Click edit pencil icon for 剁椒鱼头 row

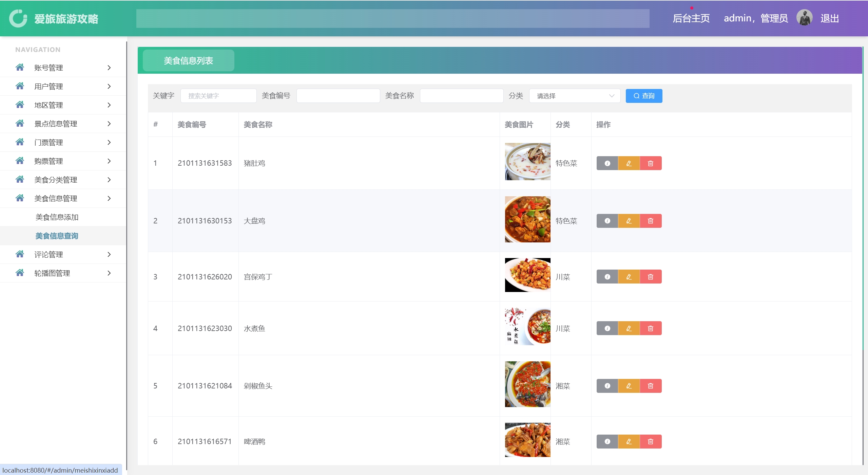pyautogui.click(x=629, y=386)
